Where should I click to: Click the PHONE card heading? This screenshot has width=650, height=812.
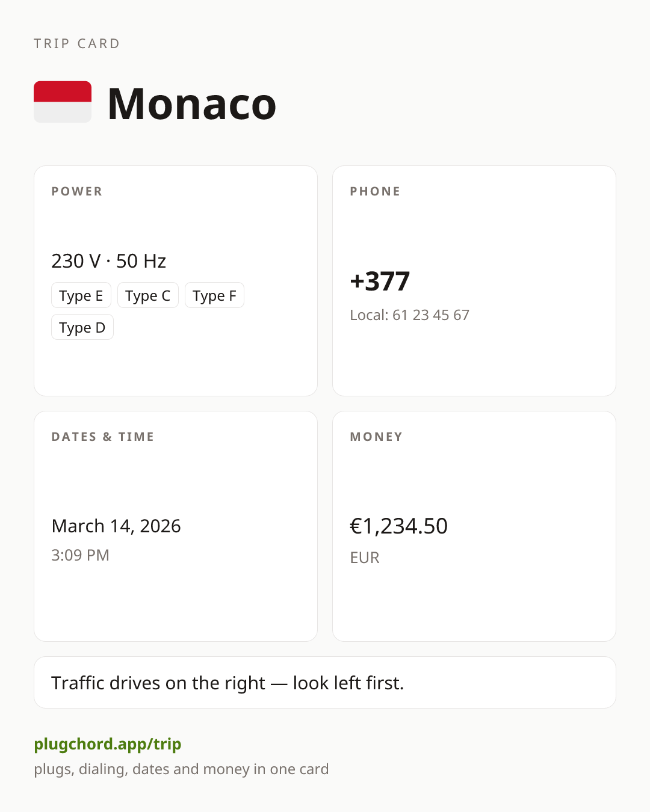pos(376,191)
